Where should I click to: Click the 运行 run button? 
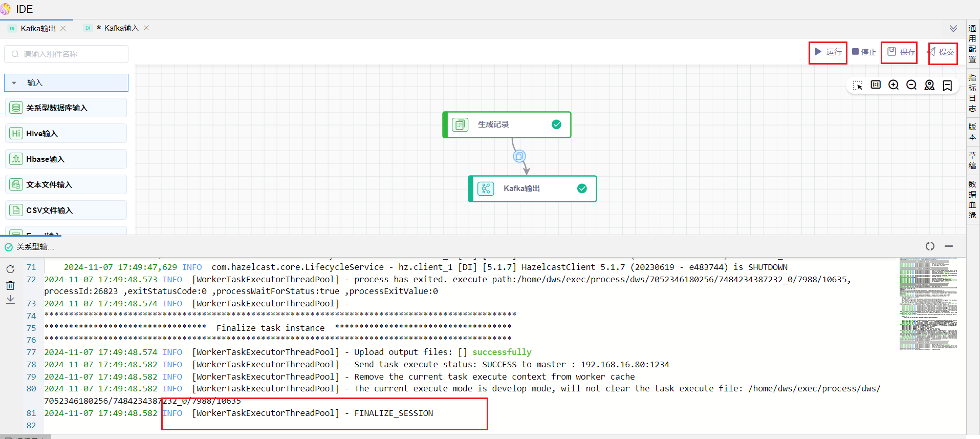click(828, 52)
